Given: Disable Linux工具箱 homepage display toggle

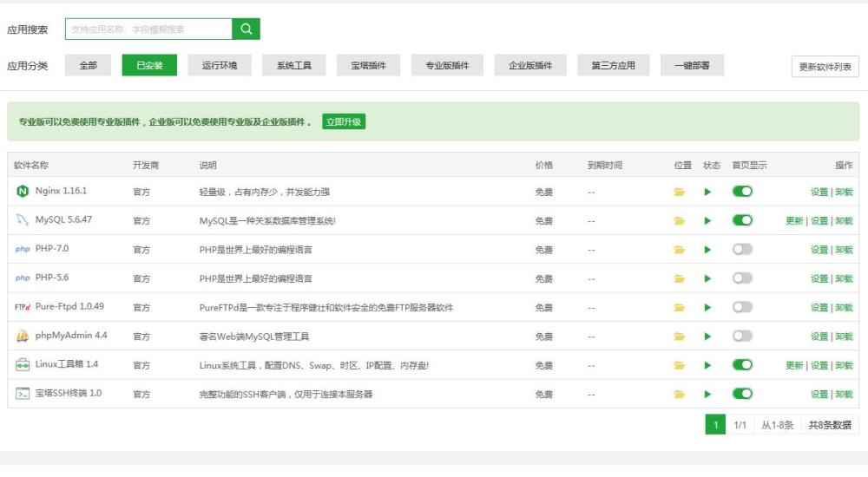Looking at the screenshot, I should point(742,364).
